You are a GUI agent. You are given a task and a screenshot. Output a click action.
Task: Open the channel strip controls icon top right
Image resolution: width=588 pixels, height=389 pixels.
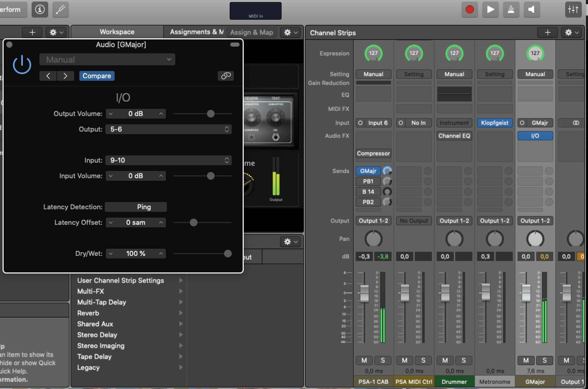pyautogui.click(x=573, y=10)
